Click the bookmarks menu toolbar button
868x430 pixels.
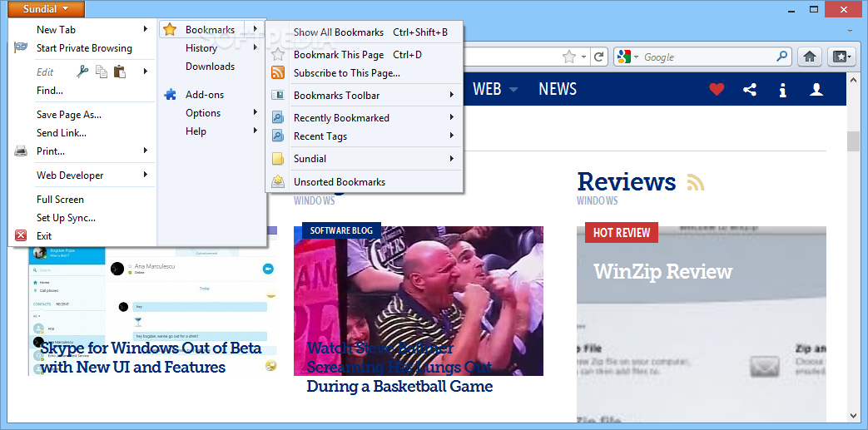pyautogui.click(x=842, y=57)
